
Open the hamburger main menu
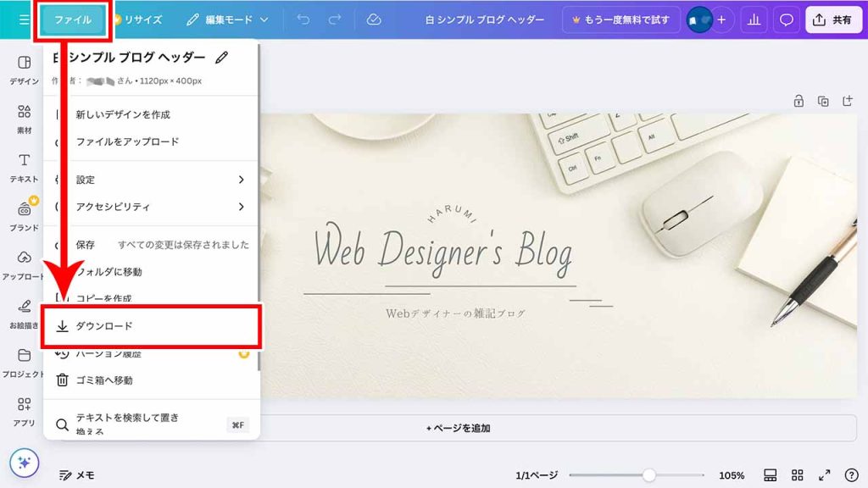[x=24, y=20]
